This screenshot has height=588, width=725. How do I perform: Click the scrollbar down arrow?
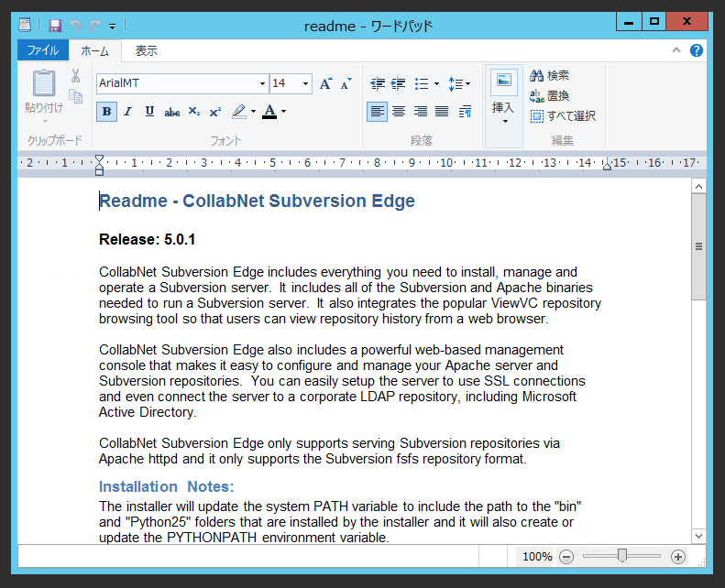[x=698, y=537]
